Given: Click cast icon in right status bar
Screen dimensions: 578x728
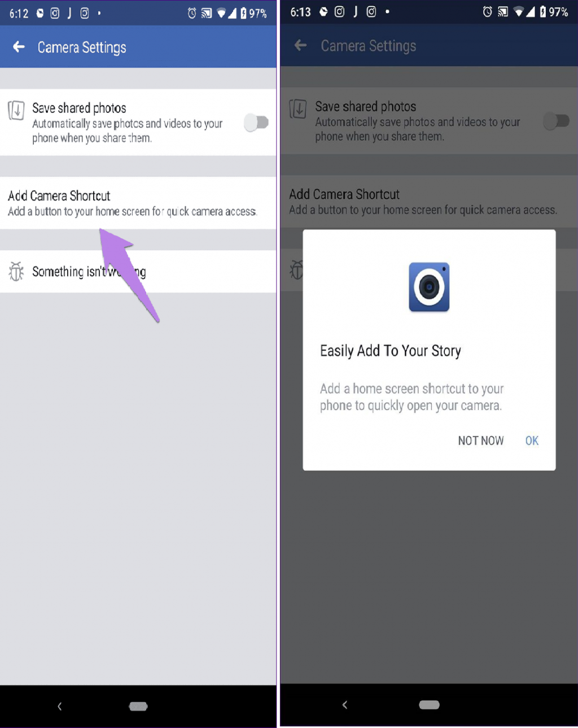Looking at the screenshot, I should [503, 11].
